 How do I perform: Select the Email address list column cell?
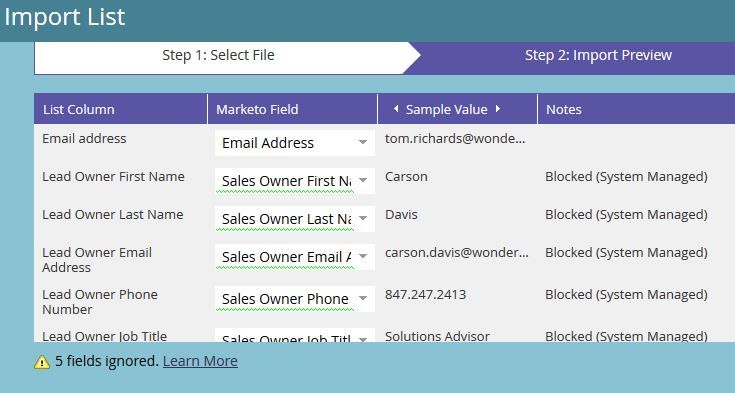[84, 139]
